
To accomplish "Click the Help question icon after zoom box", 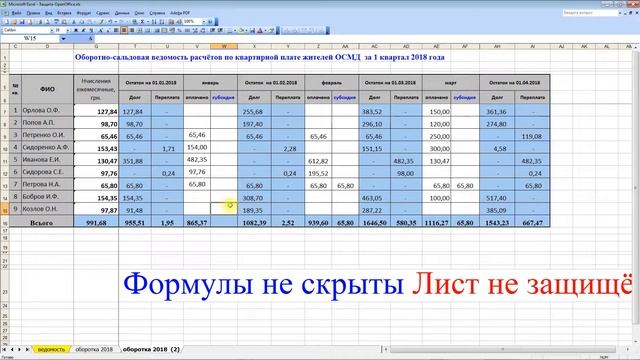I will tap(210, 22).
